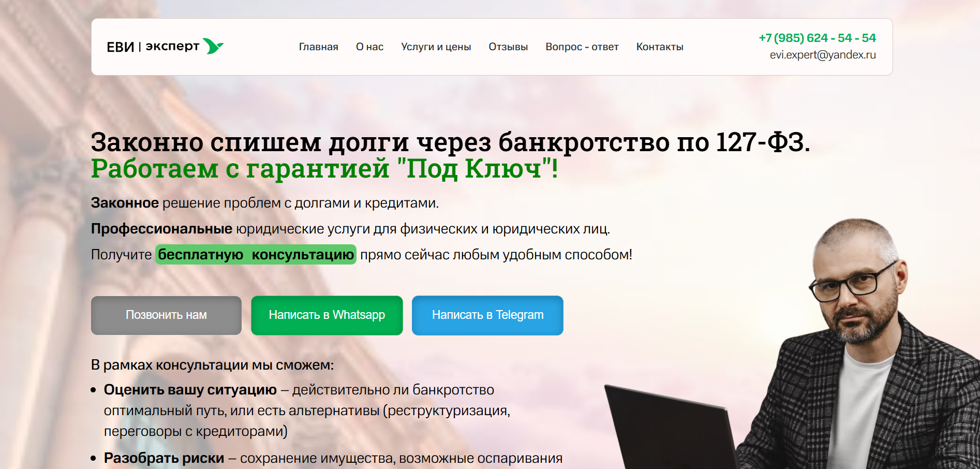This screenshot has width=980, height=469.
Task: Open the Вопрос - ответ page
Action: click(x=582, y=47)
